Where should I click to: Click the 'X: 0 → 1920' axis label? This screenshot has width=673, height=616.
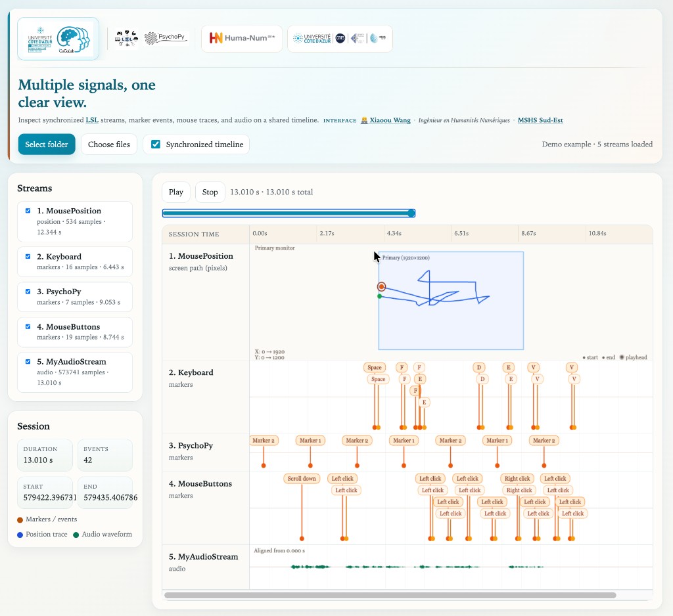(x=269, y=351)
